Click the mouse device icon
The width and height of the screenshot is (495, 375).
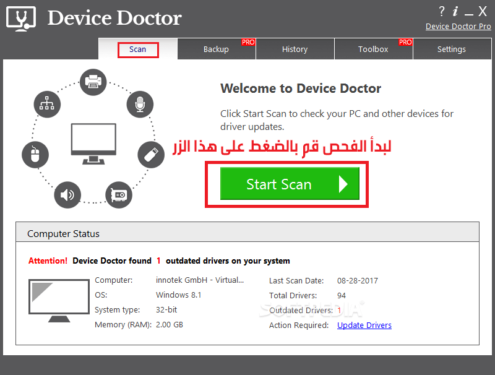click(35, 155)
